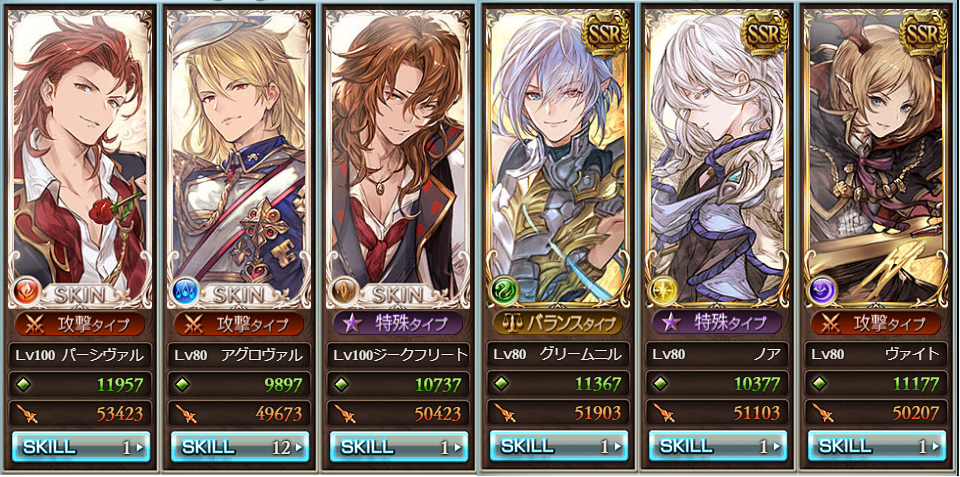Open SKILL button under グリームニル
The width and height of the screenshot is (960, 477).
[x=559, y=445]
